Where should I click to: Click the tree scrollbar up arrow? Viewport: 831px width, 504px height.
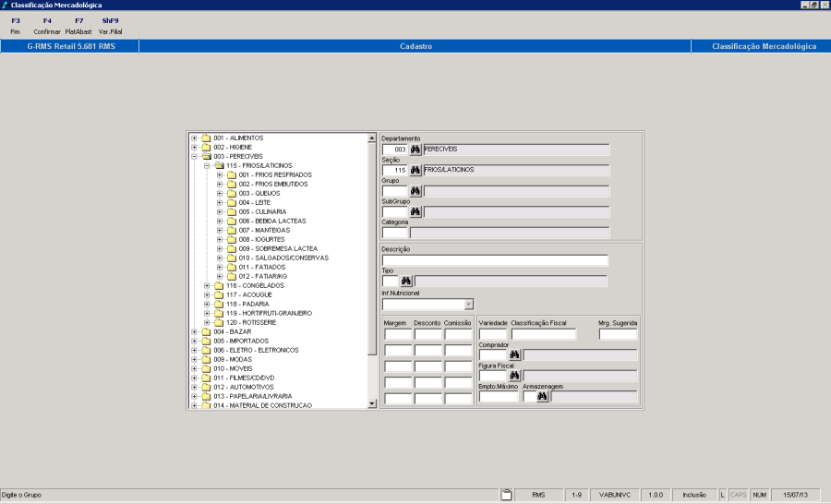click(x=371, y=138)
